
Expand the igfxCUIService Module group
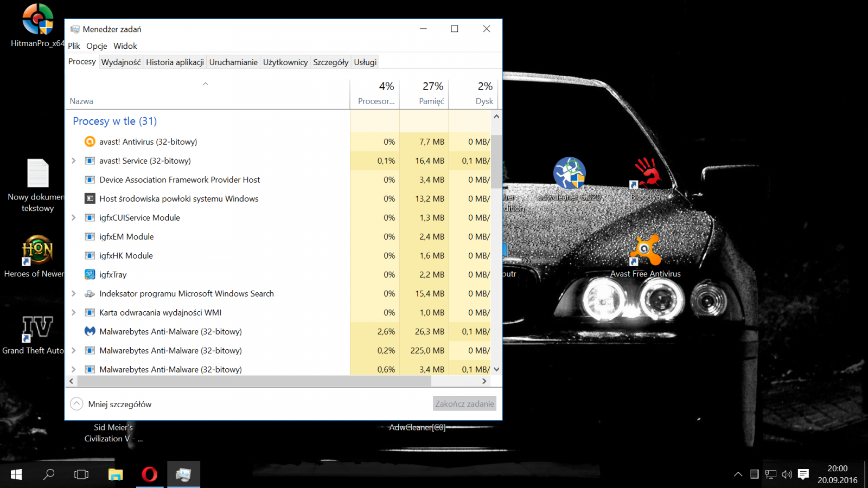[x=74, y=217]
